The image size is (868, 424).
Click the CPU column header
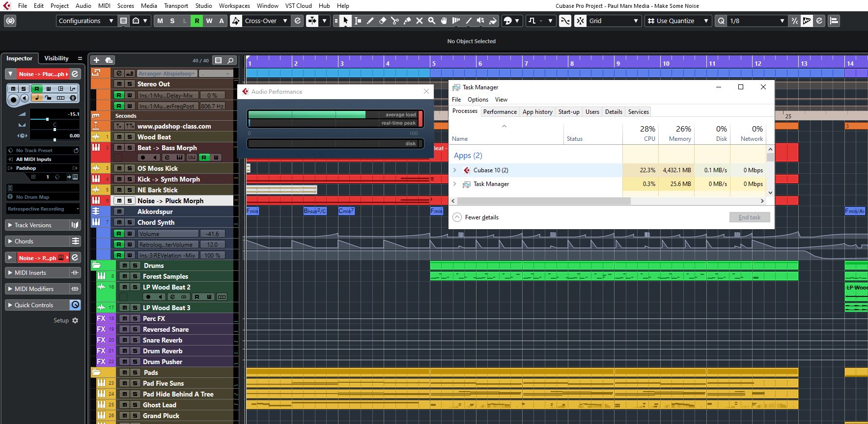(640, 133)
